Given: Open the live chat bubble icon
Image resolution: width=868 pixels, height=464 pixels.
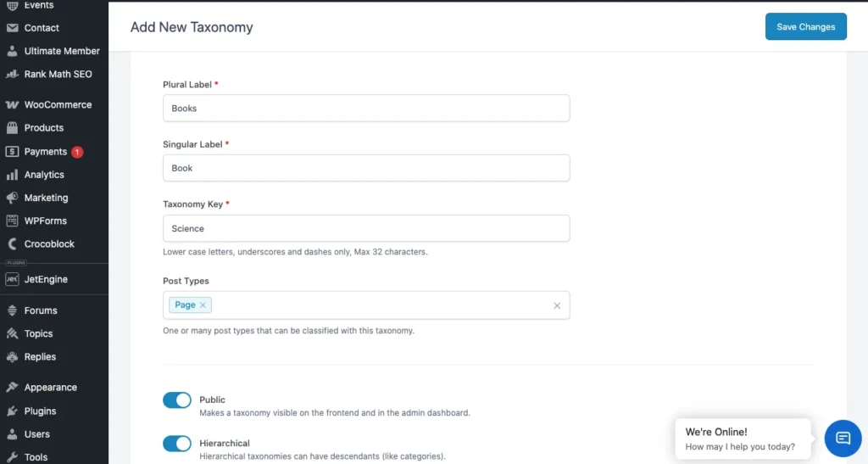Looking at the screenshot, I should [843, 438].
